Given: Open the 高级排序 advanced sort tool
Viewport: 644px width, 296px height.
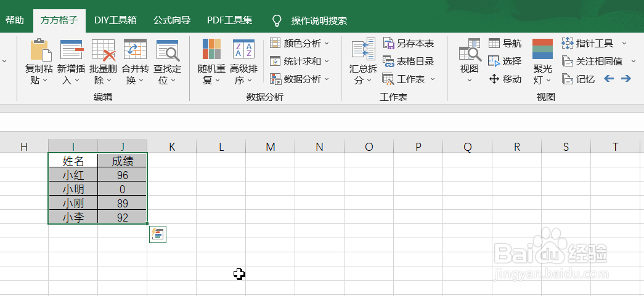Looking at the screenshot, I should point(243,62).
